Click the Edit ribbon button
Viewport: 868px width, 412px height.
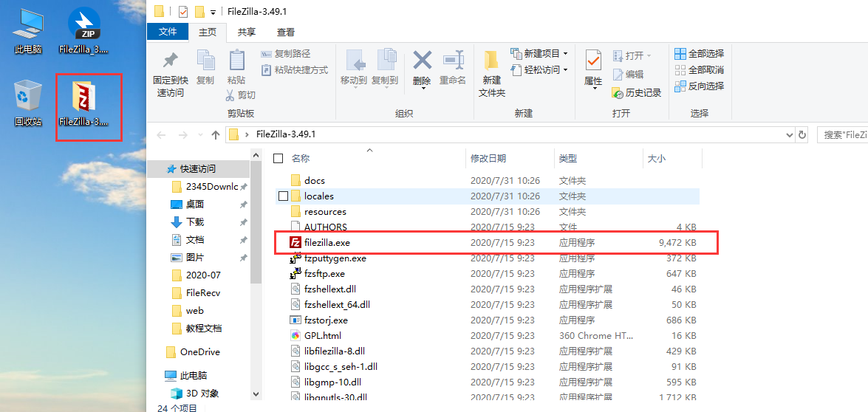click(628, 75)
